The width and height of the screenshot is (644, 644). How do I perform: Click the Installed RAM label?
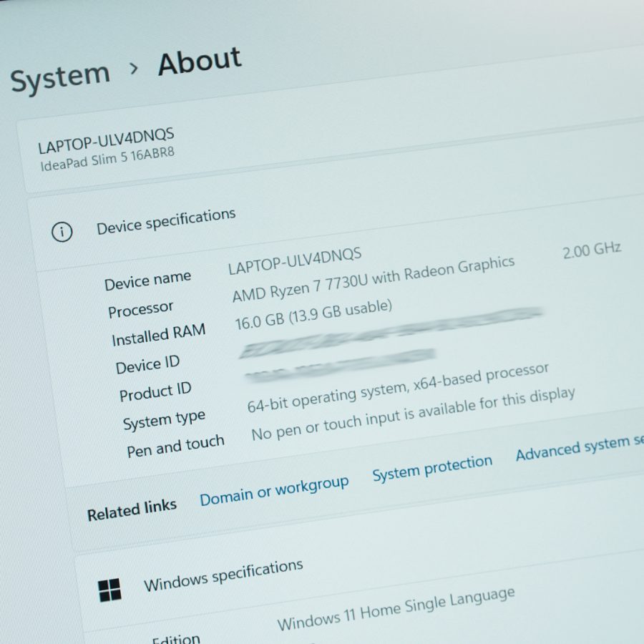pyautogui.click(x=159, y=335)
